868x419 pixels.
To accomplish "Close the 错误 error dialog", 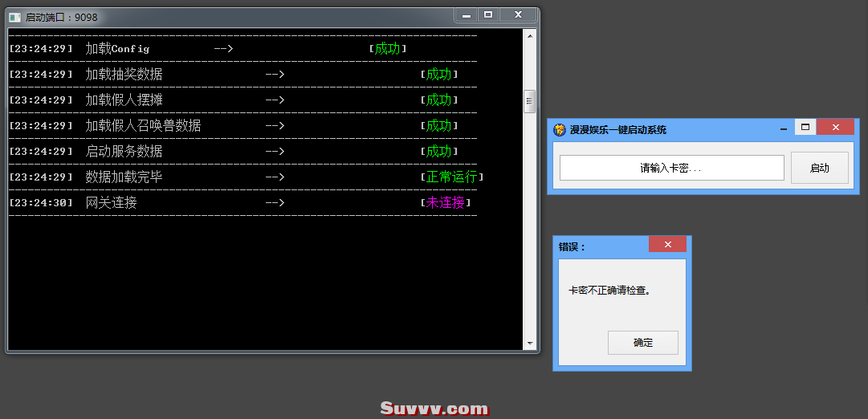I will (667, 244).
